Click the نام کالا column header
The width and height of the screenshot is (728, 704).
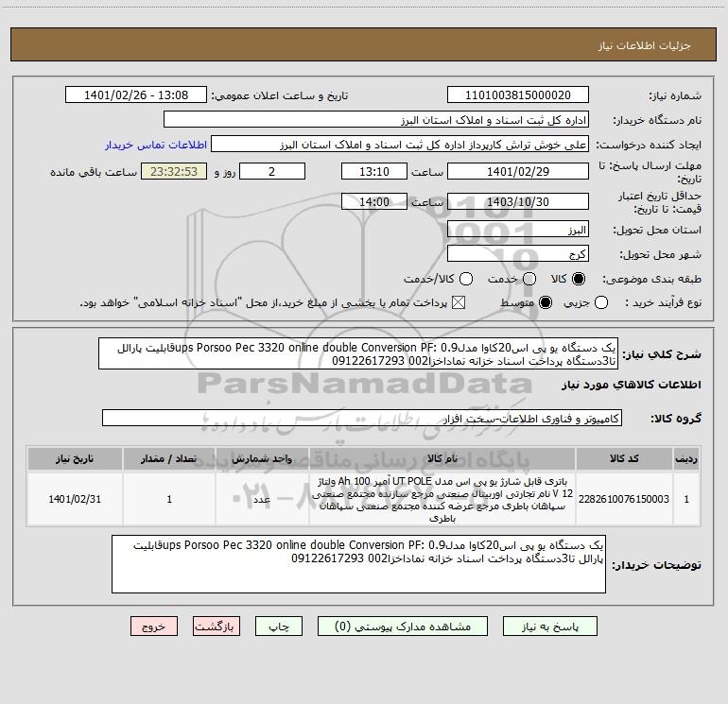pyautogui.click(x=442, y=458)
